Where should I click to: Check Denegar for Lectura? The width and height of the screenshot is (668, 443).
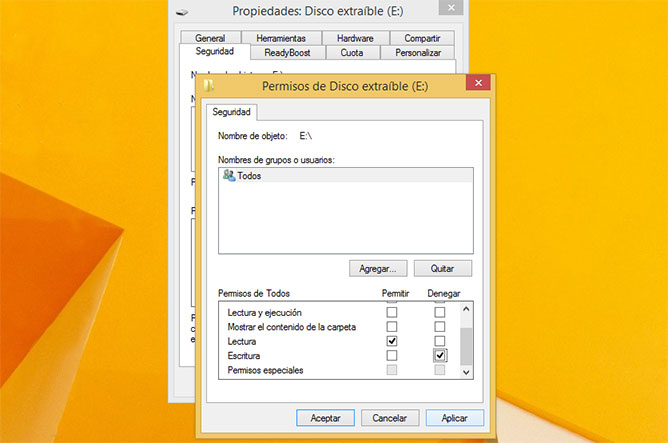(x=440, y=341)
